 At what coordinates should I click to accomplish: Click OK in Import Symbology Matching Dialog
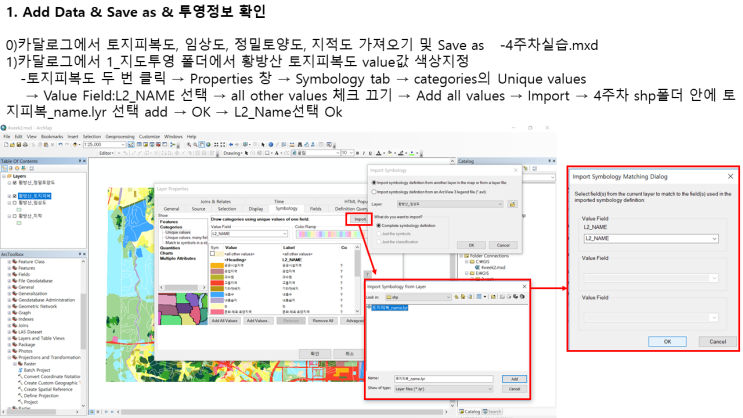click(x=667, y=341)
